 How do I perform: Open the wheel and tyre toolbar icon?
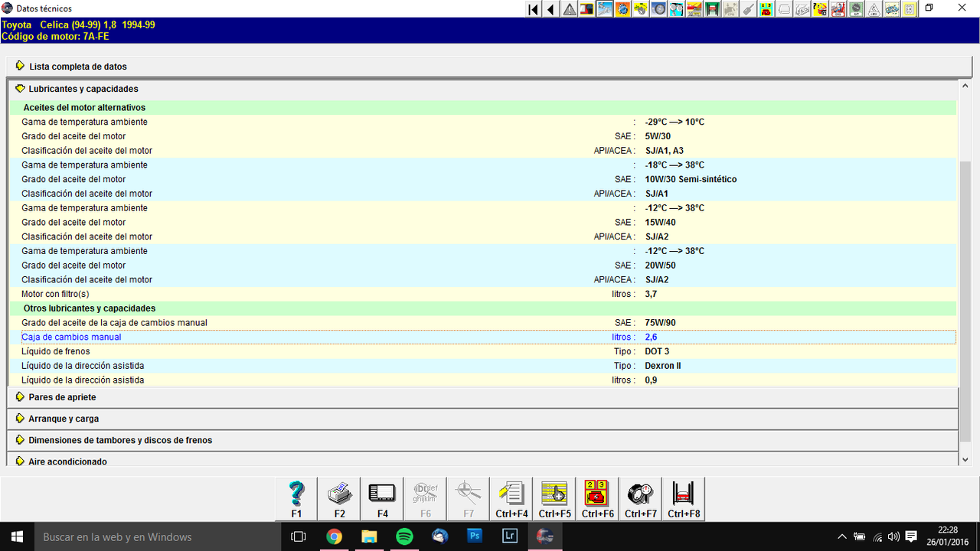pos(658,9)
